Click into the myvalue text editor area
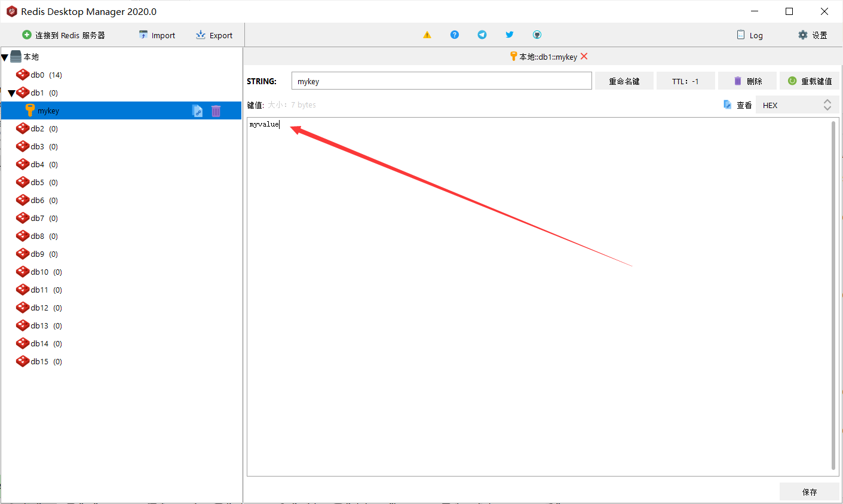 pyautogui.click(x=538, y=297)
